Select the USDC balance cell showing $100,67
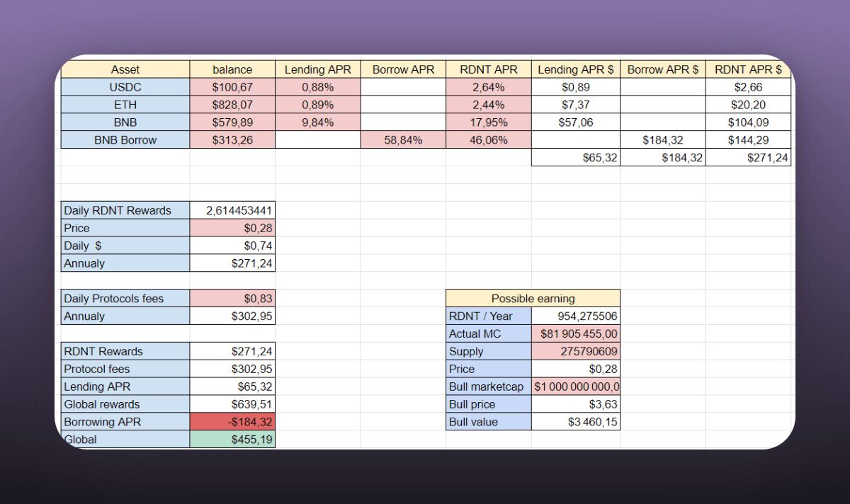The height and width of the screenshot is (504, 850). point(232,87)
